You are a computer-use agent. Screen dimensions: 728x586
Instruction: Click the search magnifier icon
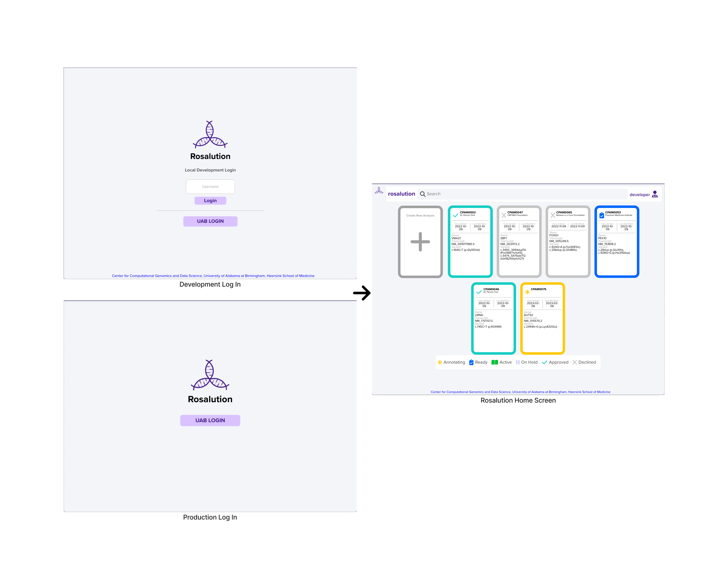click(x=422, y=194)
